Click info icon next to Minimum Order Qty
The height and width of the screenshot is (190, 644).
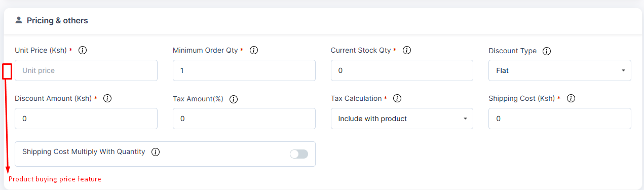254,51
